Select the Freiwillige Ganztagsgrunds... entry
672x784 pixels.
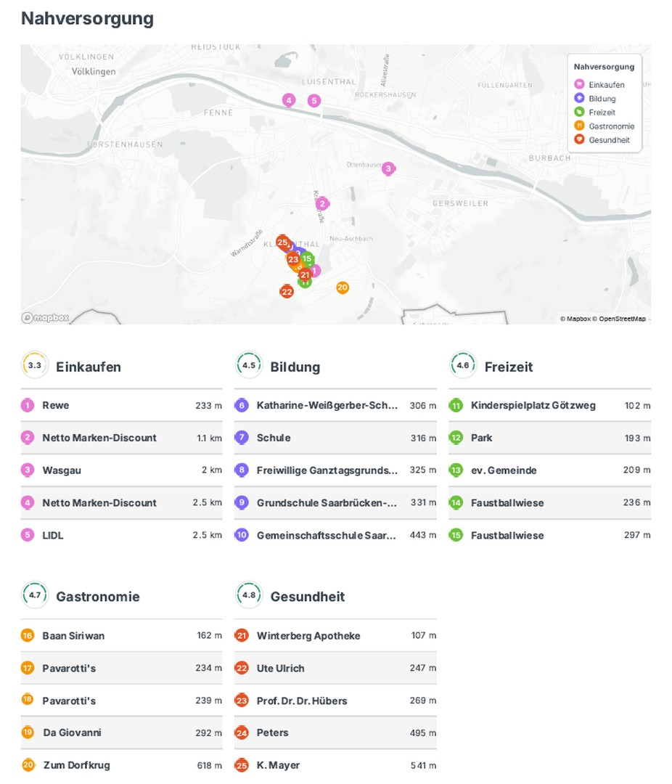[335, 470]
